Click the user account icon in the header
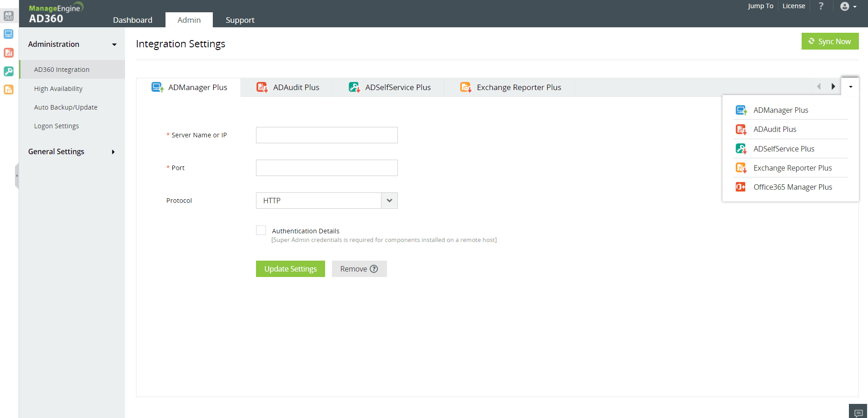The image size is (868, 418). tap(844, 6)
